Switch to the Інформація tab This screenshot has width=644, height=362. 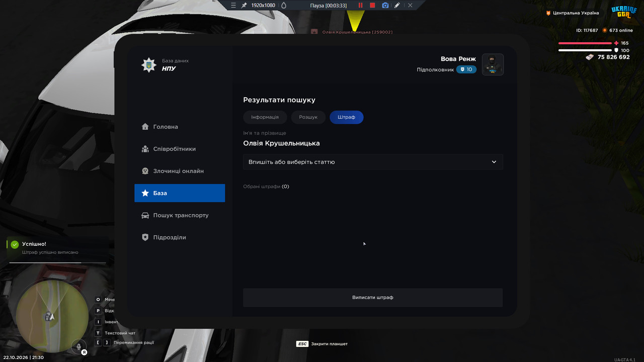coord(265,117)
